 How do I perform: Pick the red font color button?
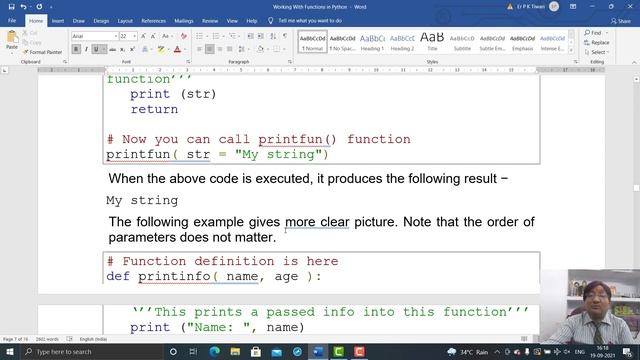click(177, 49)
